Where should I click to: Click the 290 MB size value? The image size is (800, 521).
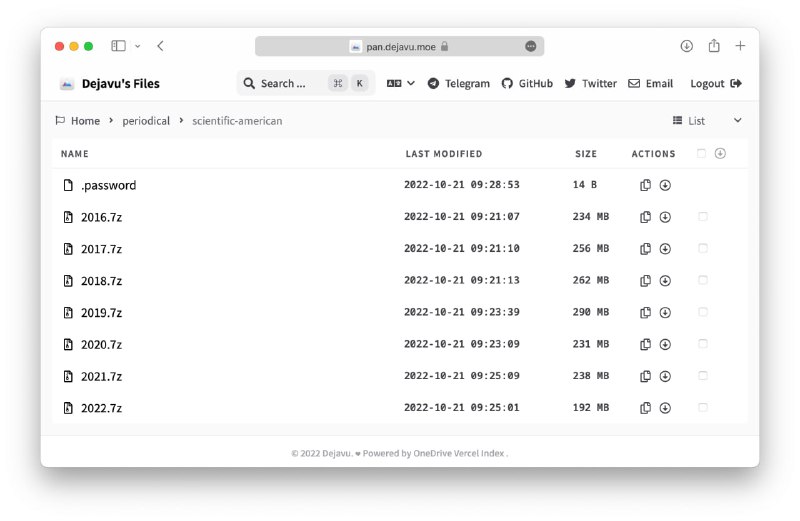pos(591,312)
